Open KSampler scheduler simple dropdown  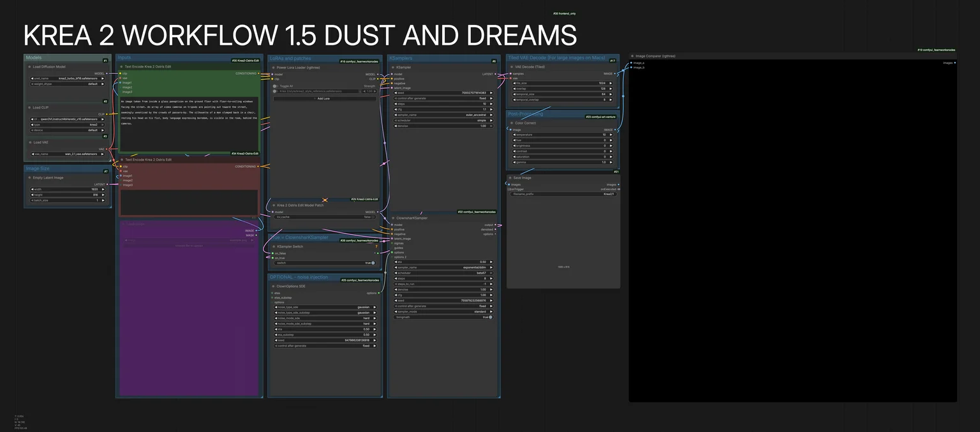pyautogui.click(x=444, y=120)
